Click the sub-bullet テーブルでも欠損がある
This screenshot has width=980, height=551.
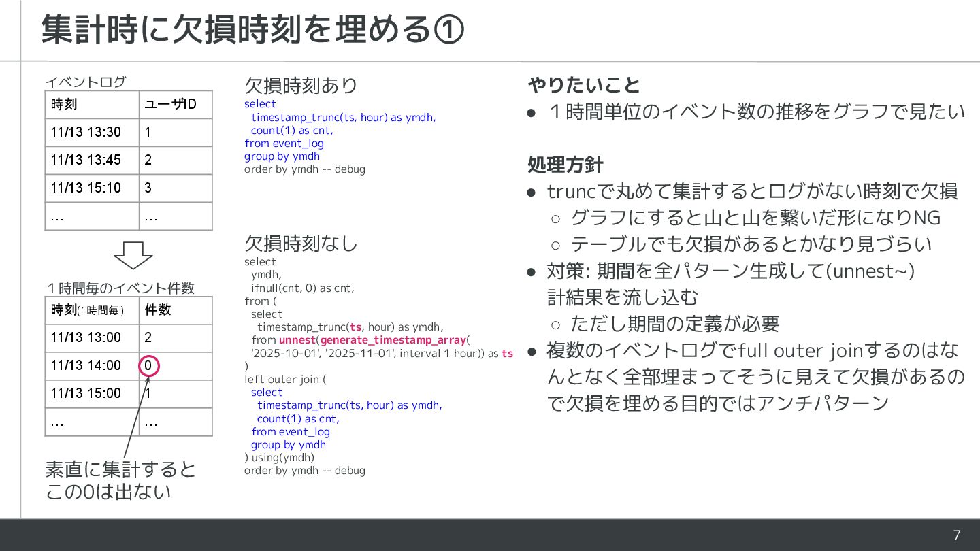(x=751, y=244)
